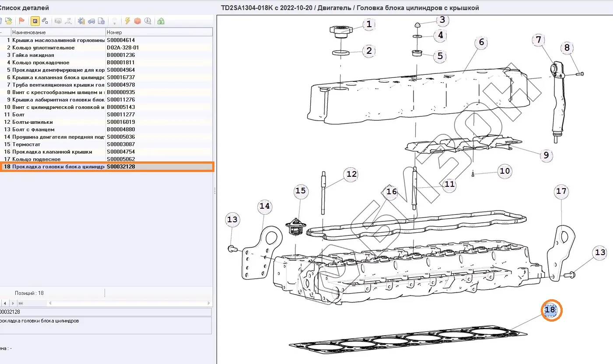Click the gear settings toolbar icon
The width and height of the screenshot is (613, 364).
tap(81, 21)
